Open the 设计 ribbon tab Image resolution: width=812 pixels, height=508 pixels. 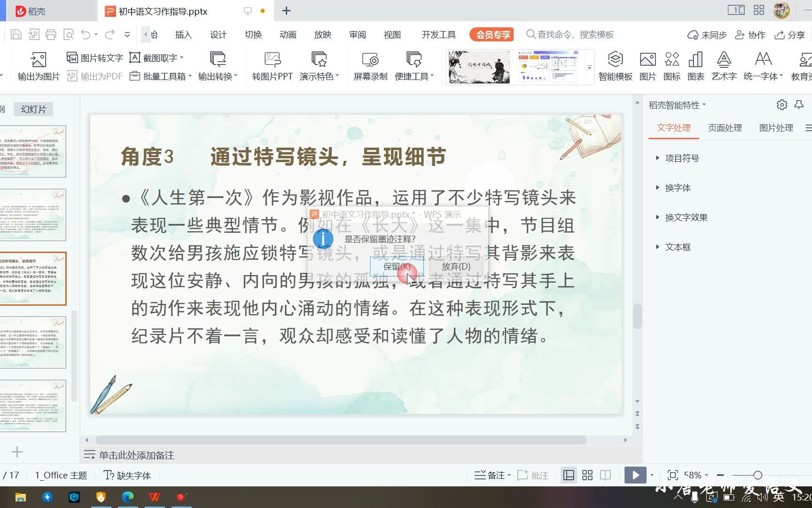click(218, 35)
